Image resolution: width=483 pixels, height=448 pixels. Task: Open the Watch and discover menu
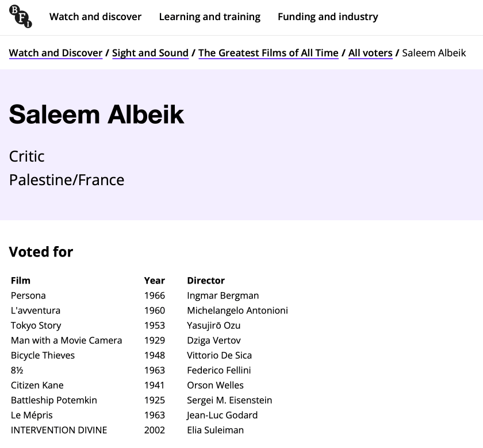(95, 17)
